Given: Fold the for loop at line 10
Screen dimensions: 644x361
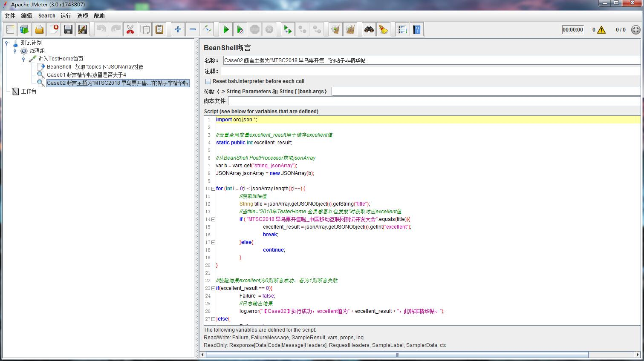Looking at the screenshot, I should click(x=214, y=189).
